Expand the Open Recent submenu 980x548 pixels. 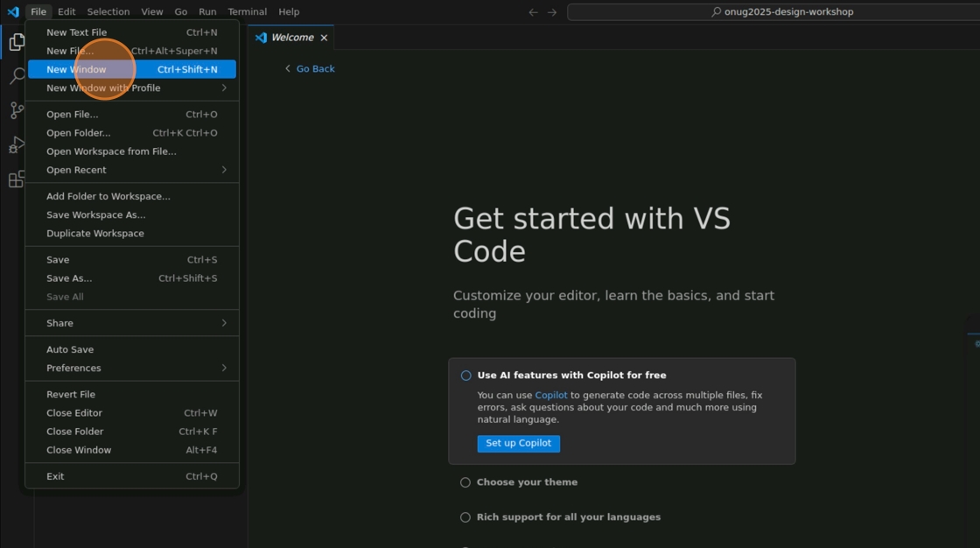pos(132,170)
